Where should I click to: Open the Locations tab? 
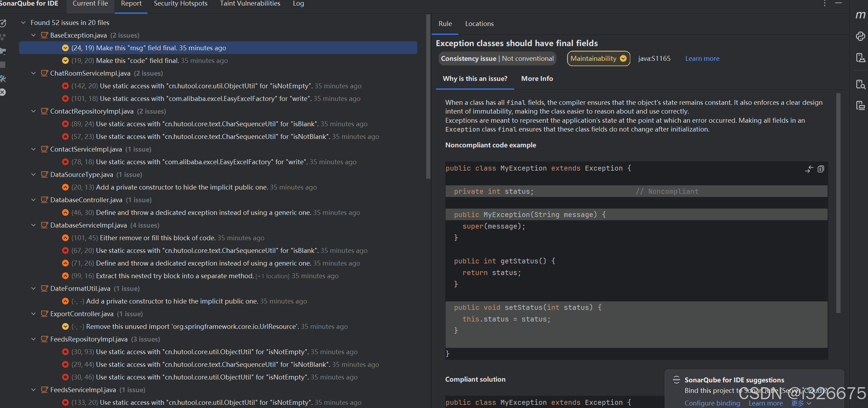[x=479, y=24]
